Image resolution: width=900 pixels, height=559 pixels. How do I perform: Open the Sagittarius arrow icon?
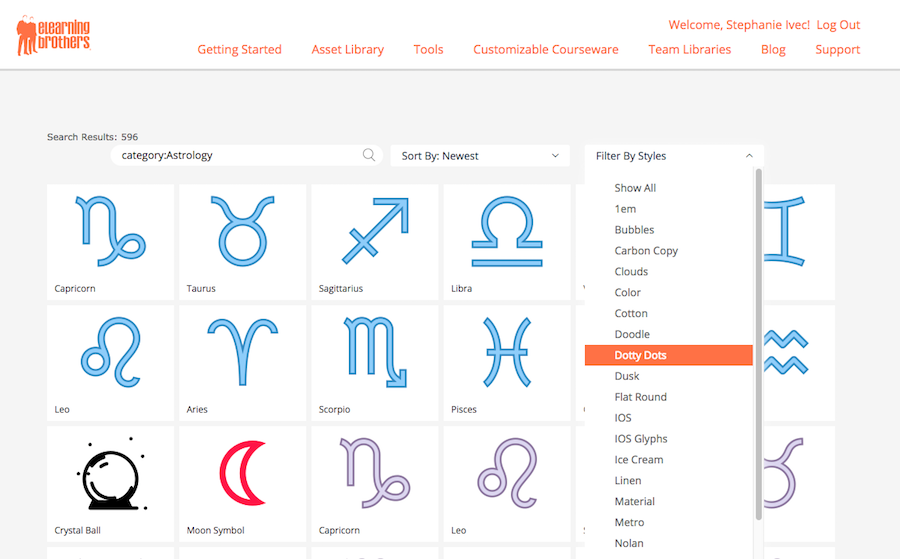pos(375,232)
